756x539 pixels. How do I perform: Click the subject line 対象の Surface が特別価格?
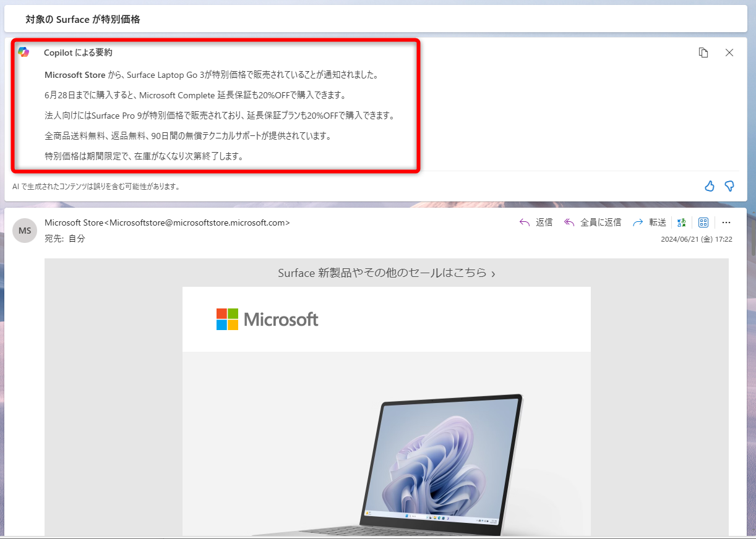(x=82, y=19)
